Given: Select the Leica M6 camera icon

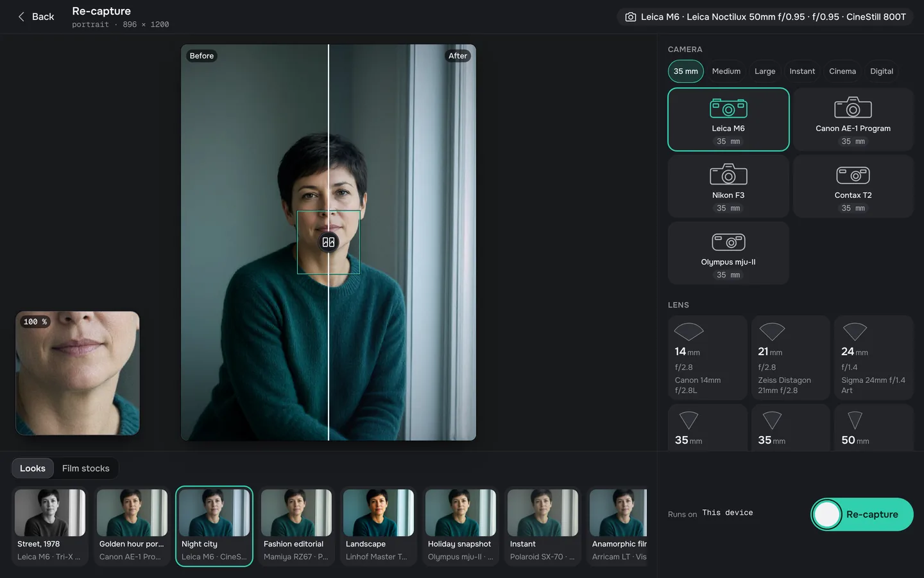Looking at the screenshot, I should (728, 108).
